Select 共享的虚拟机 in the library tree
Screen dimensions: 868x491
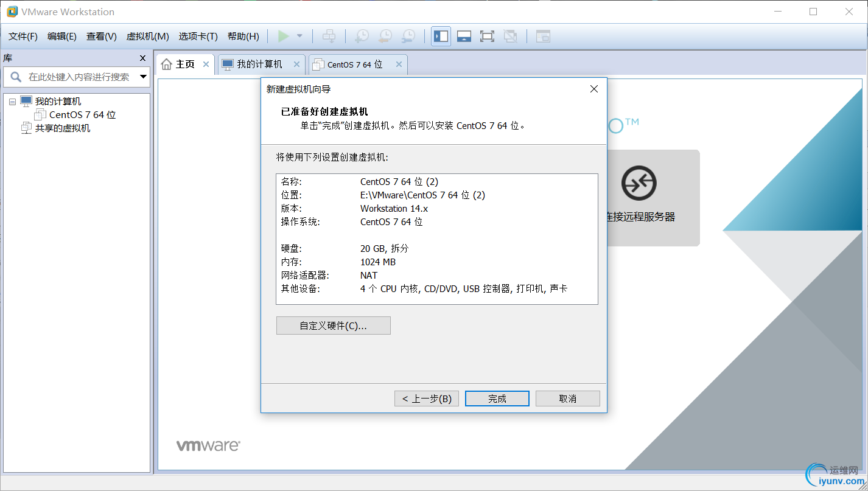[x=63, y=128]
